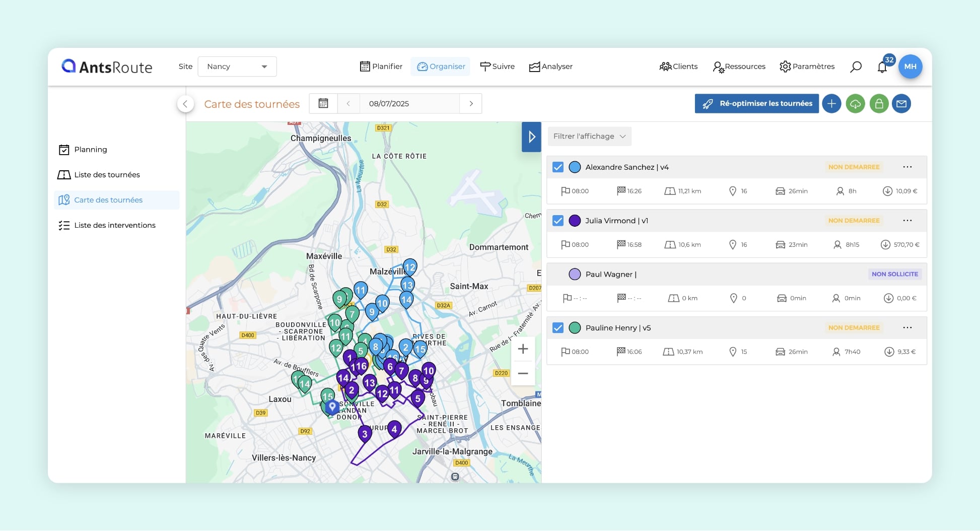Expand the Filtrer l'affichage dropdown

(x=589, y=136)
